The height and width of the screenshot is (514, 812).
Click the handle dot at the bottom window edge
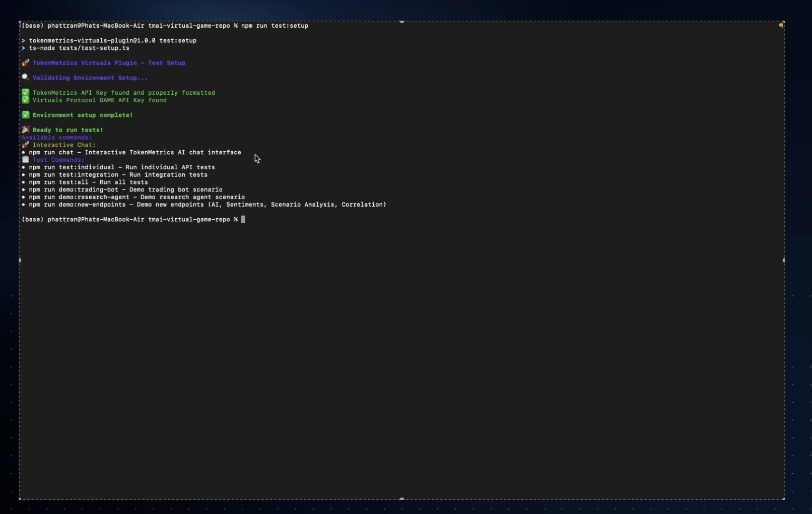coord(401,499)
